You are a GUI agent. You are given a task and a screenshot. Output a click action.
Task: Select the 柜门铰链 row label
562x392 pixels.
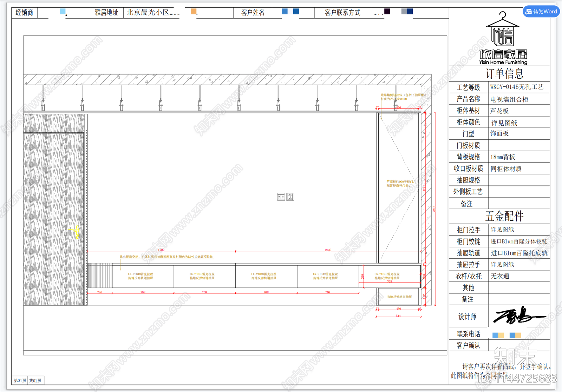(x=468, y=241)
